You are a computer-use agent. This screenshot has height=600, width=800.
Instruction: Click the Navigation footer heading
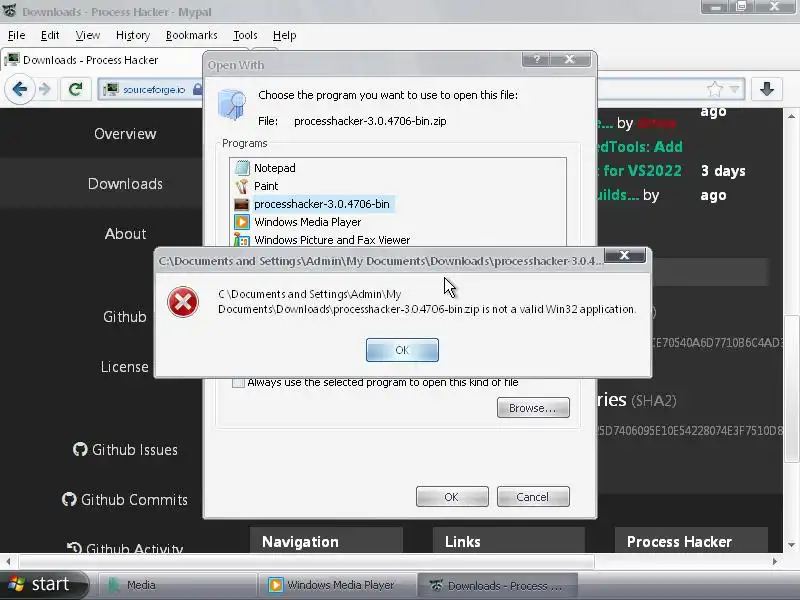[300, 541]
